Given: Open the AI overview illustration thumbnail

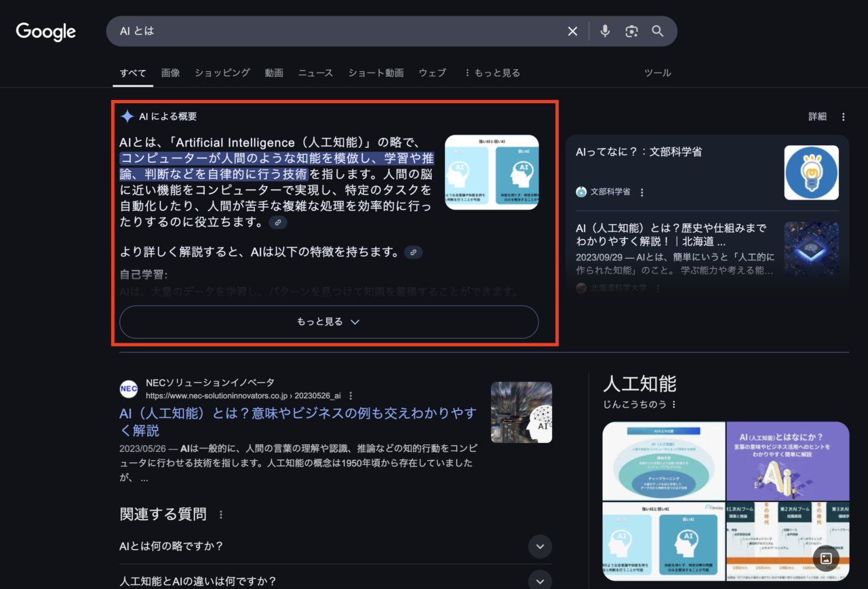Looking at the screenshot, I should pos(492,172).
